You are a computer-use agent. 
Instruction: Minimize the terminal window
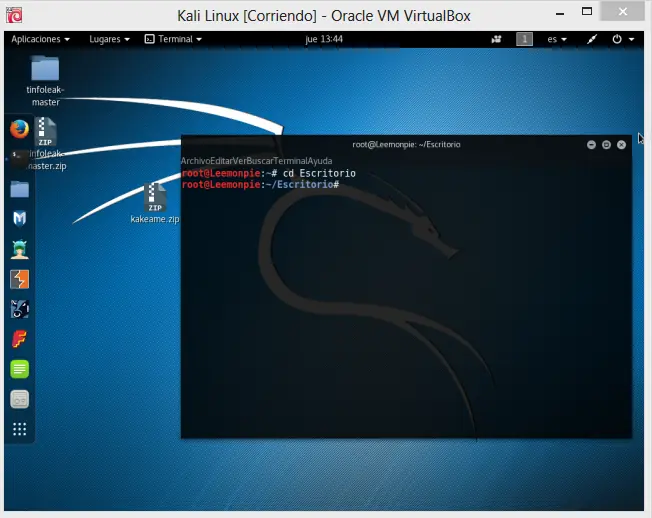[591, 145]
